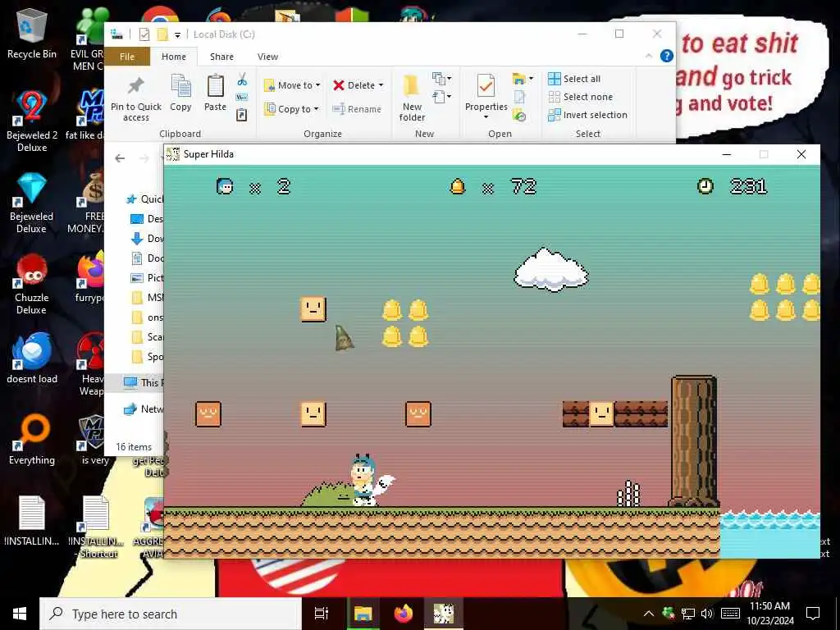Select the FREE MONEY desktop icon
840x630 pixels.
(92, 203)
